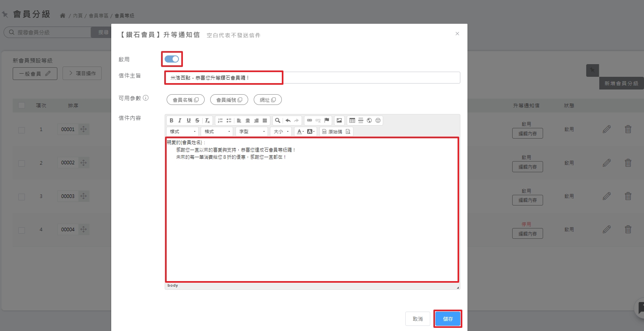
Task: Delete row 2 with trash icon
Action: [628, 163]
